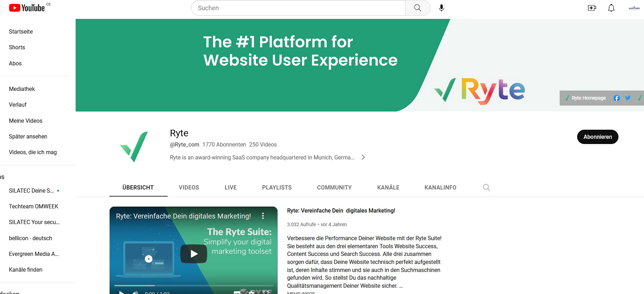Viewport: 644px width, 294px height.
Task: Click the Ryte channel avatar logo
Action: coord(133,146)
